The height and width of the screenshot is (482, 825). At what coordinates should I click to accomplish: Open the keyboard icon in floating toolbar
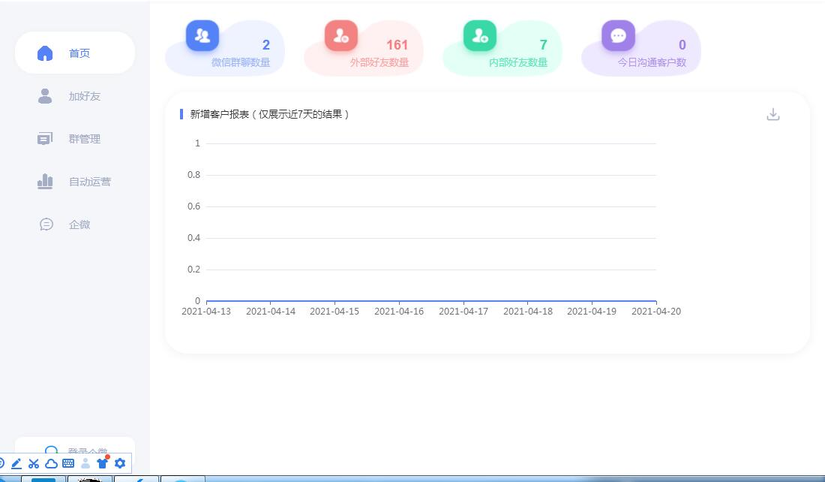pyautogui.click(x=68, y=463)
